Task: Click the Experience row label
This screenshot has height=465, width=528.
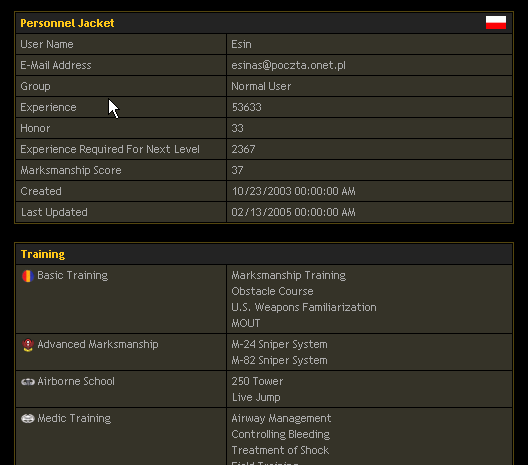Action: (x=48, y=107)
